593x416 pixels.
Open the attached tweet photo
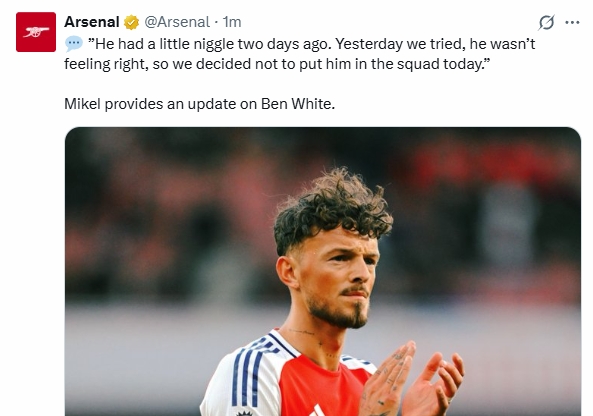323,272
